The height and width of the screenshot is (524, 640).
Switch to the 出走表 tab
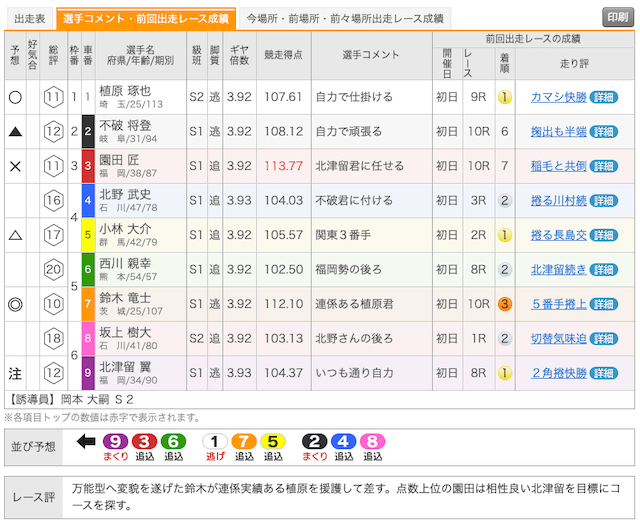[29, 19]
